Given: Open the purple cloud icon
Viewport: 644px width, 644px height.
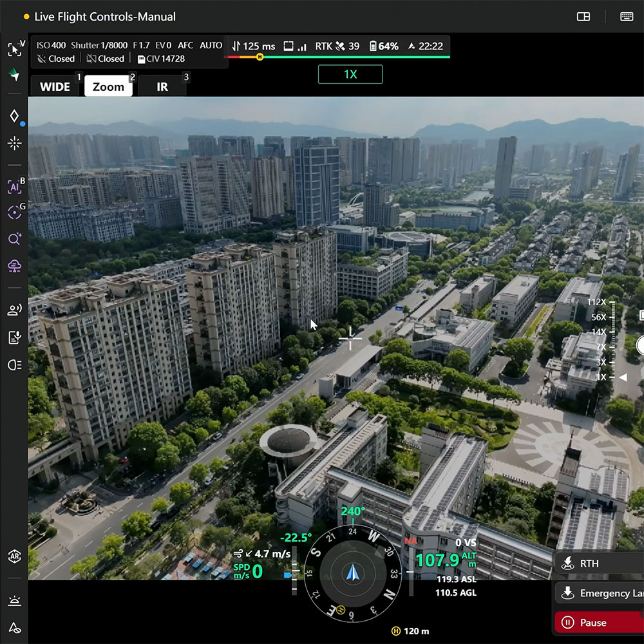Looking at the screenshot, I should tap(14, 265).
